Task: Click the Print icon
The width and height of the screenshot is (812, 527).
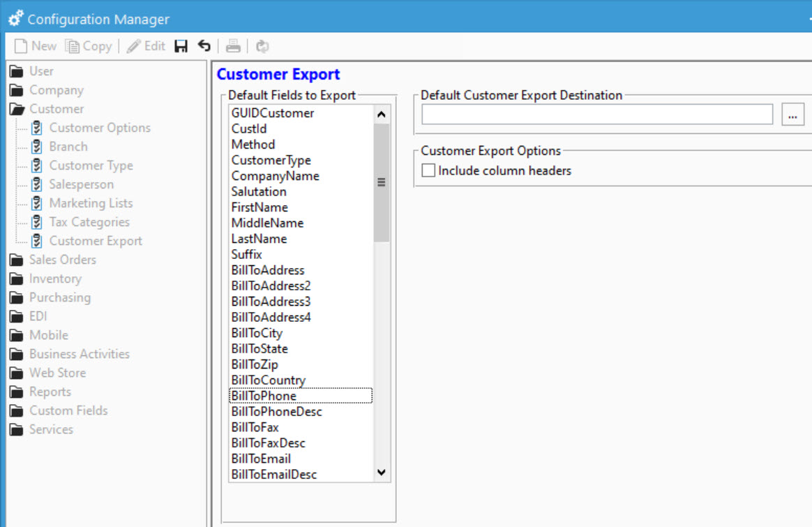Action: [232, 46]
